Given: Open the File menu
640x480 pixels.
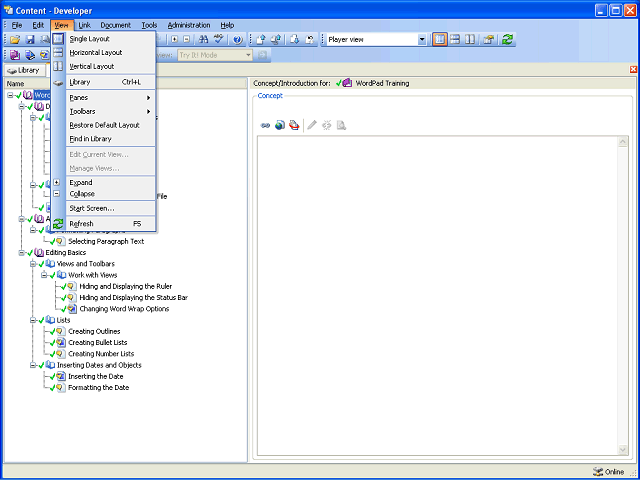Looking at the screenshot, I should point(17,25).
